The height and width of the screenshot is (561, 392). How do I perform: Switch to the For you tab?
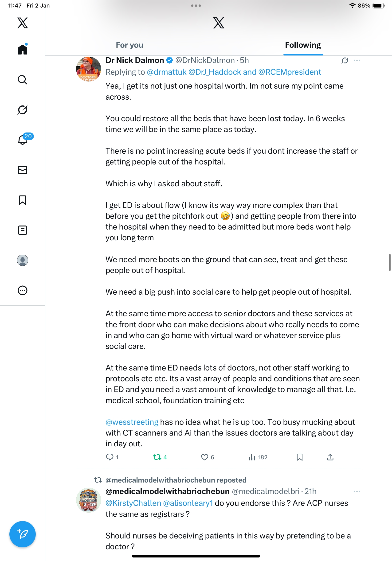pyautogui.click(x=129, y=45)
